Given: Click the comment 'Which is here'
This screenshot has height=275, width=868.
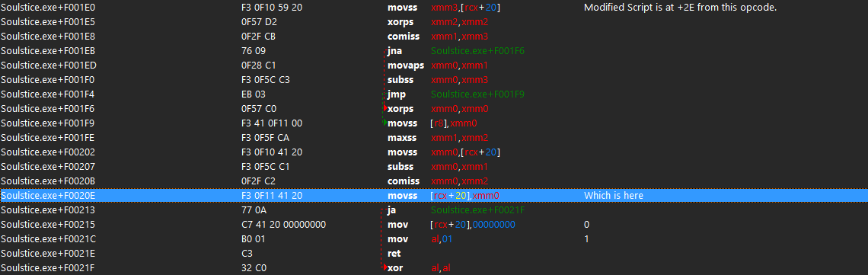Looking at the screenshot, I should click(x=614, y=195).
